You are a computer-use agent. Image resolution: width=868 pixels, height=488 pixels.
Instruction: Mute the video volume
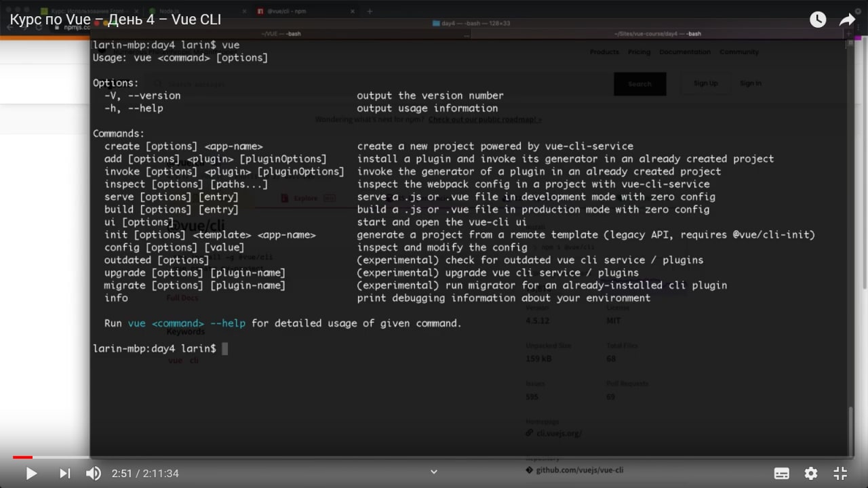coord(94,473)
